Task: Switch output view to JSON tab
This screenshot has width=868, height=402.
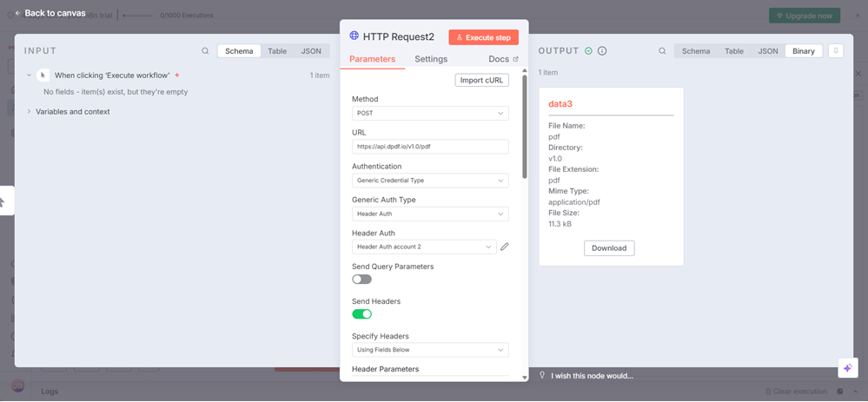Action: pyautogui.click(x=768, y=51)
